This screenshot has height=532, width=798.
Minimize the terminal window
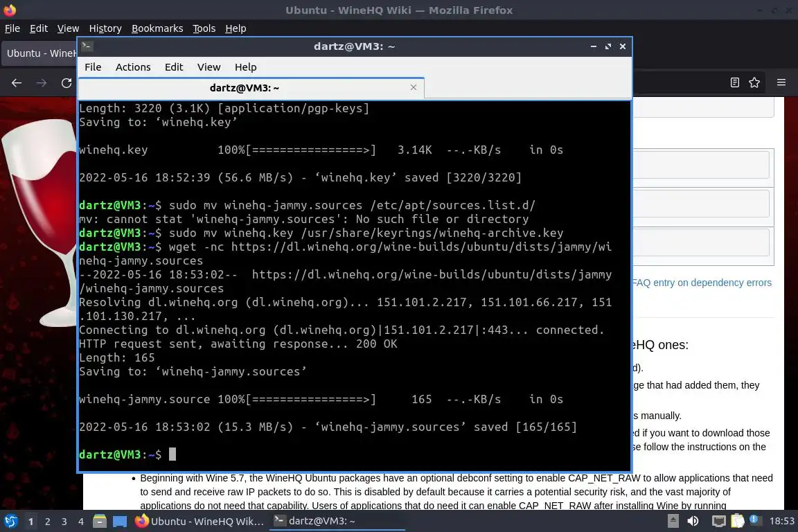point(594,46)
